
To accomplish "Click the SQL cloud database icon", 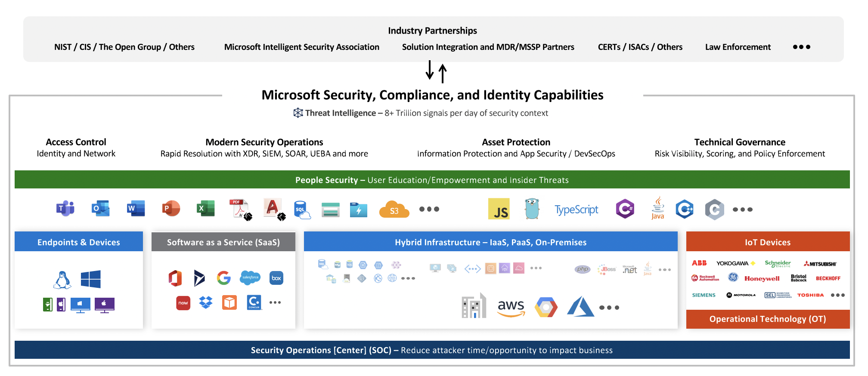I will pyautogui.click(x=302, y=210).
